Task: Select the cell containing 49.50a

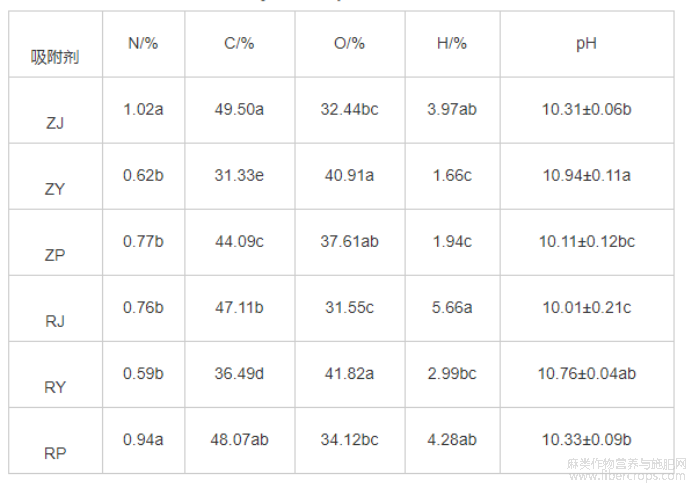Action: click(x=239, y=109)
